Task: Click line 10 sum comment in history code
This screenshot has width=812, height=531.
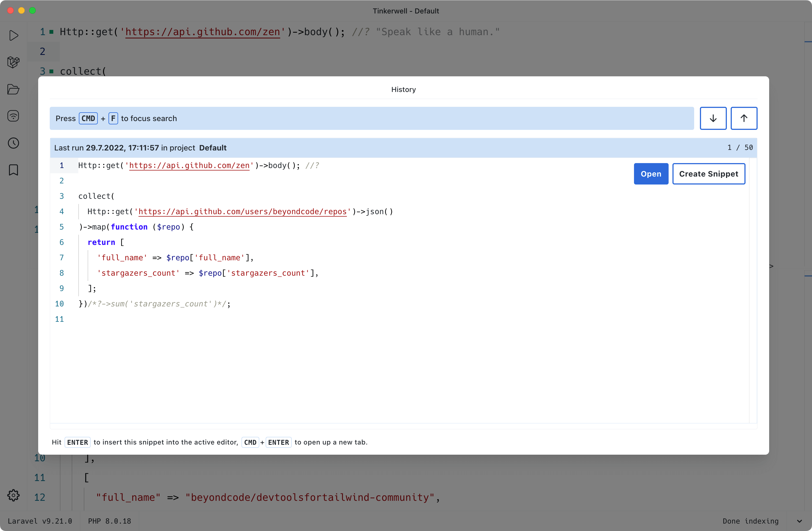Action: pyautogui.click(x=157, y=303)
